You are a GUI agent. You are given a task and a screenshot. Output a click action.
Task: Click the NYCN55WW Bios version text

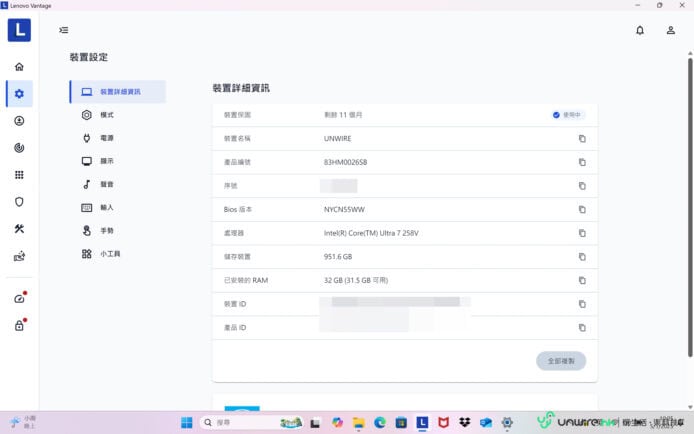click(x=344, y=210)
